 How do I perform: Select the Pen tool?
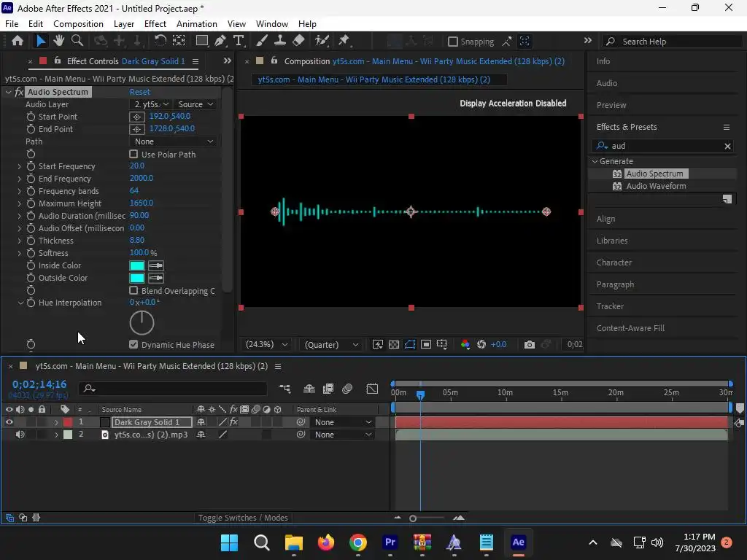click(x=220, y=41)
